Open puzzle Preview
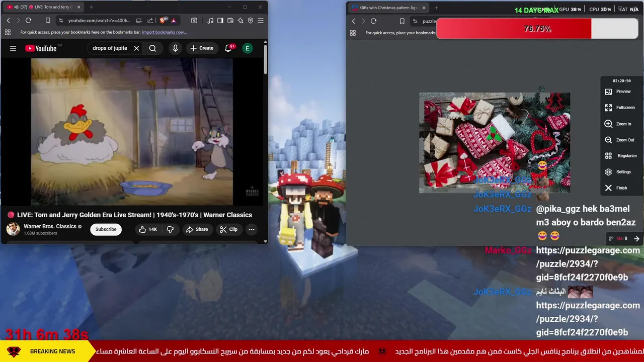 pos(618,92)
